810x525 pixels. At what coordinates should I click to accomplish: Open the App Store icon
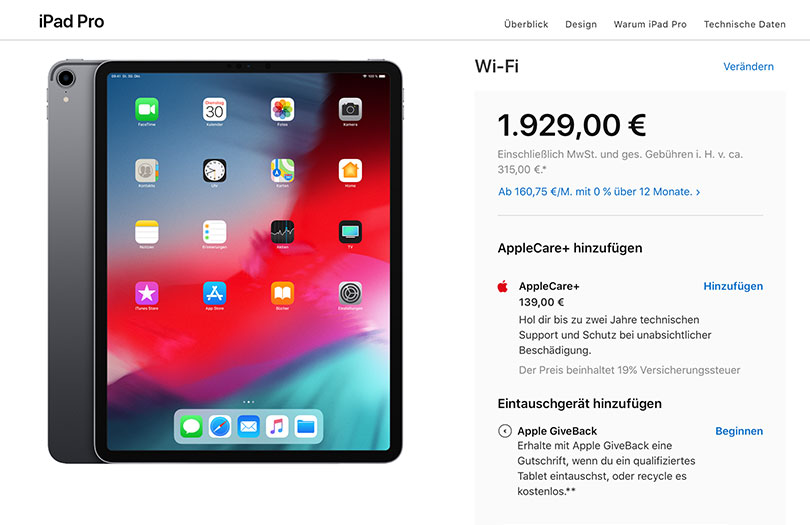point(214,293)
